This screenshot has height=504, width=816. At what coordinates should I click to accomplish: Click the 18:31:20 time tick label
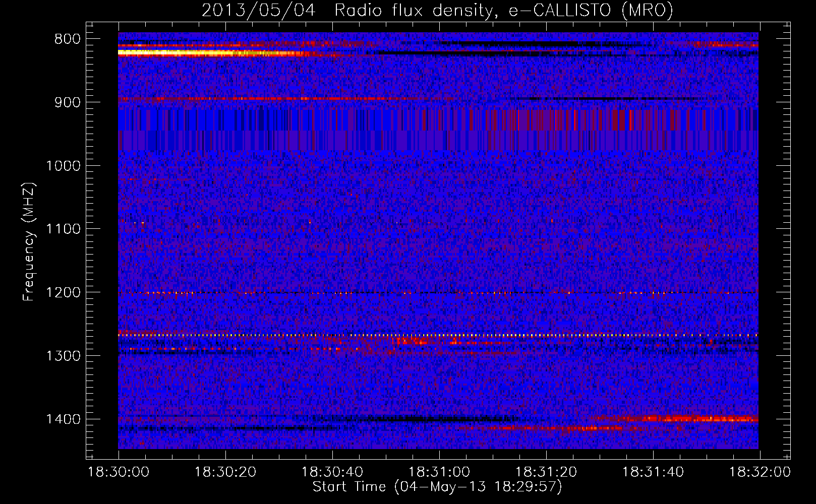point(546,472)
